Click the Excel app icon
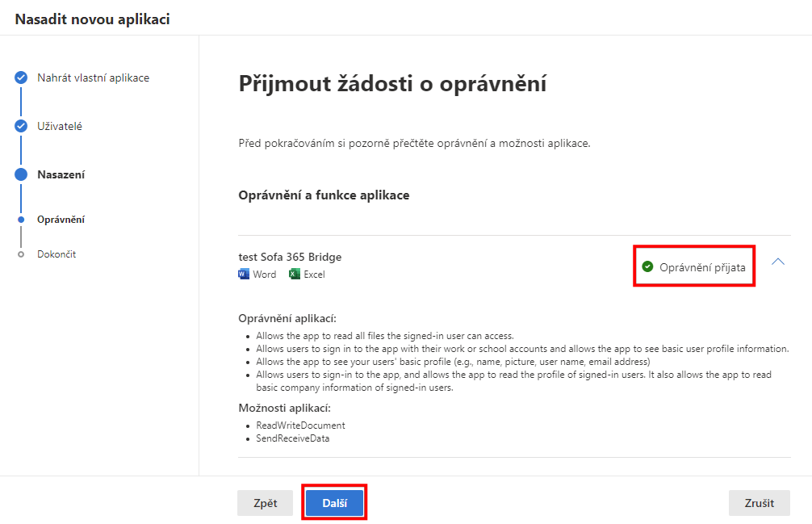Viewport: 812px width, 524px height. coord(295,274)
